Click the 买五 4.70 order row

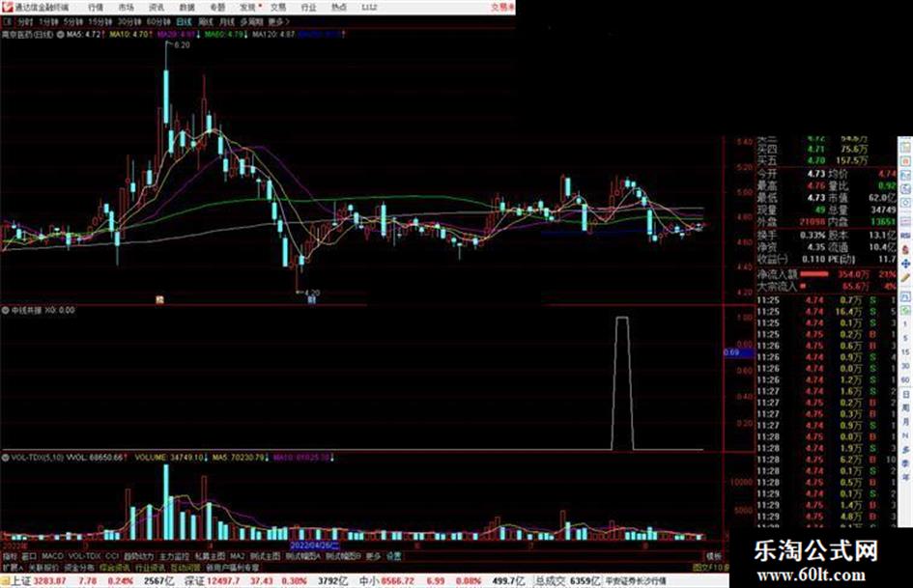tap(813, 160)
